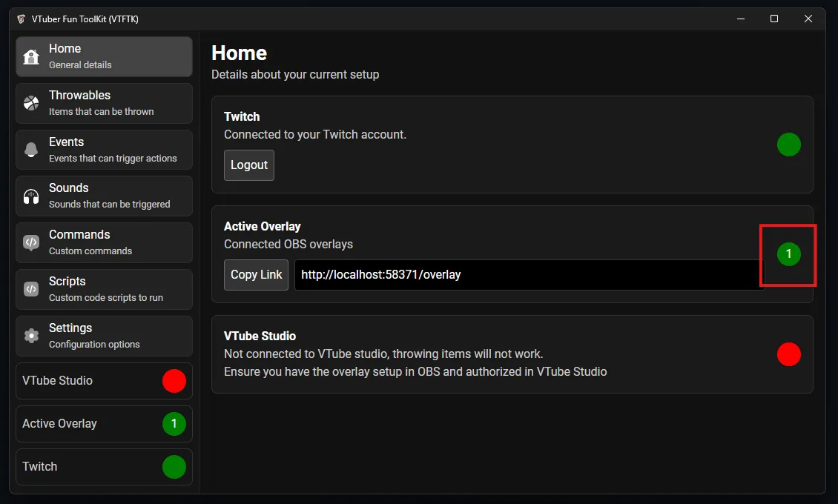Click the Commands speech bubble icon
838x504 pixels.
click(x=31, y=242)
